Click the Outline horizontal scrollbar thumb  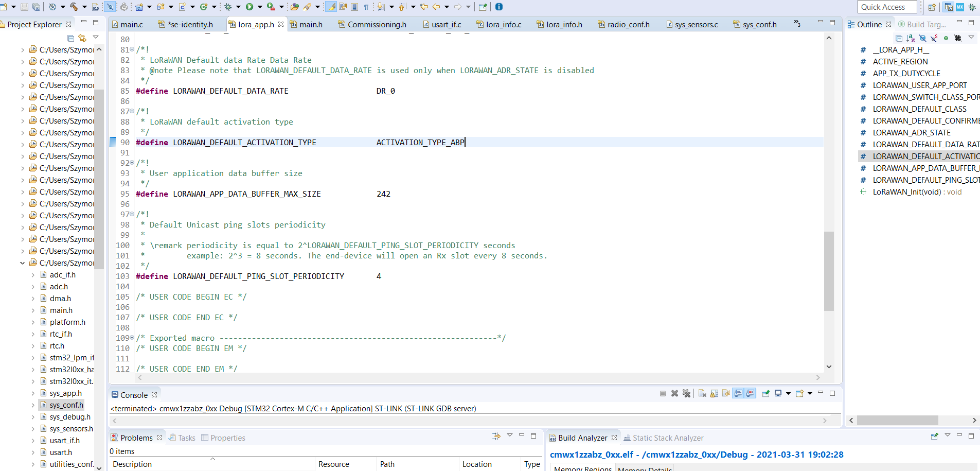[897, 420]
